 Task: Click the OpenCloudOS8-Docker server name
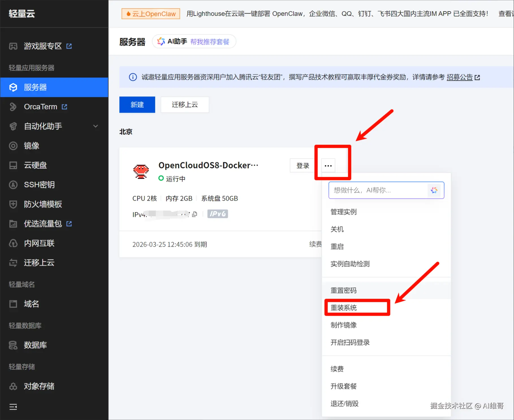208,165
